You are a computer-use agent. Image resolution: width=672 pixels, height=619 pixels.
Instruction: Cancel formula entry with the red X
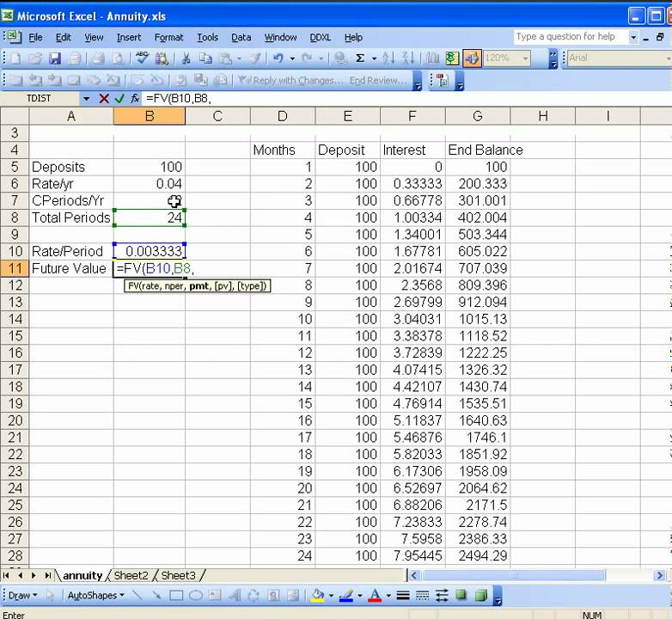[103, 99]
